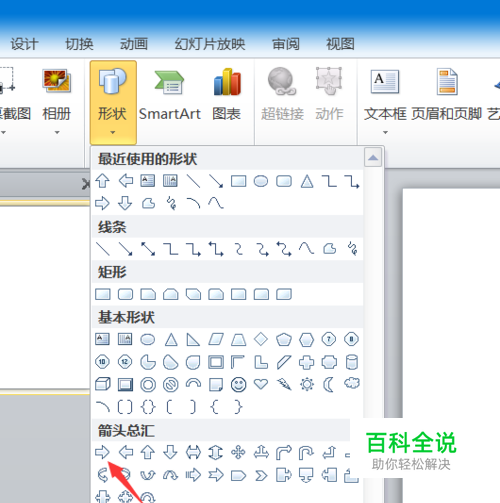The height and width of the screenshot is (503, 500).
Task: Pick the moon shape
Action: point(329,385)
